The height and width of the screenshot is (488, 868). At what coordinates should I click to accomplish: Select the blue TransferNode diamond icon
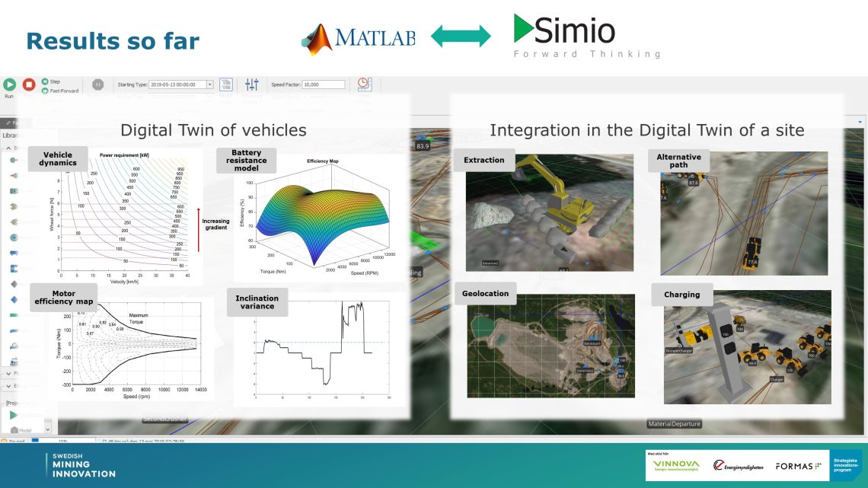click(x=14, y=299)
